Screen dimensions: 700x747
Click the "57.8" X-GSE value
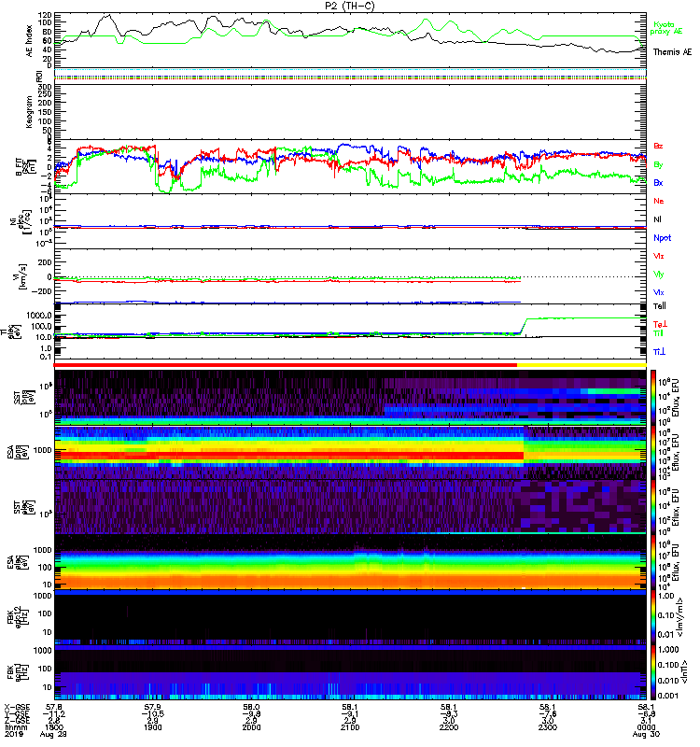tap(54, 707)
